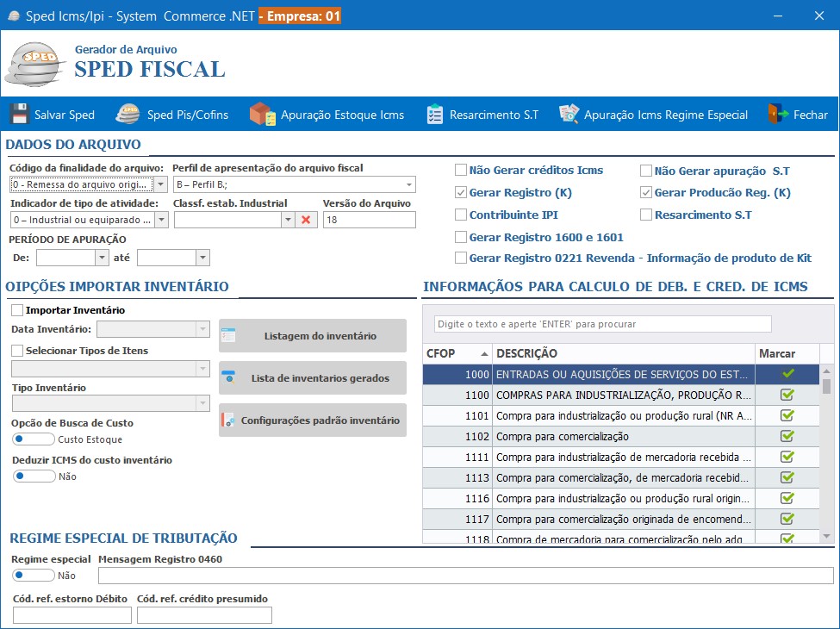840x629 pixels.
Task: Open Configurações padrão inventário settings icon
Action: (229, 420)
